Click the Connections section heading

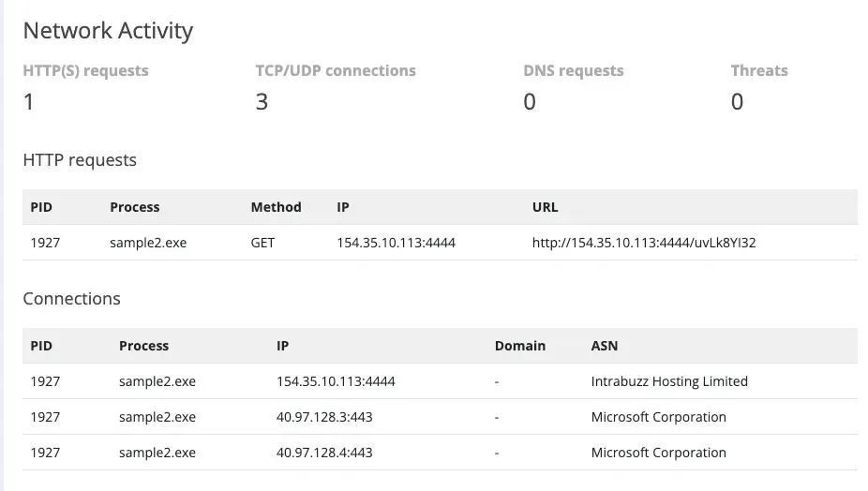pyautogui.click(x=71, y=298)
